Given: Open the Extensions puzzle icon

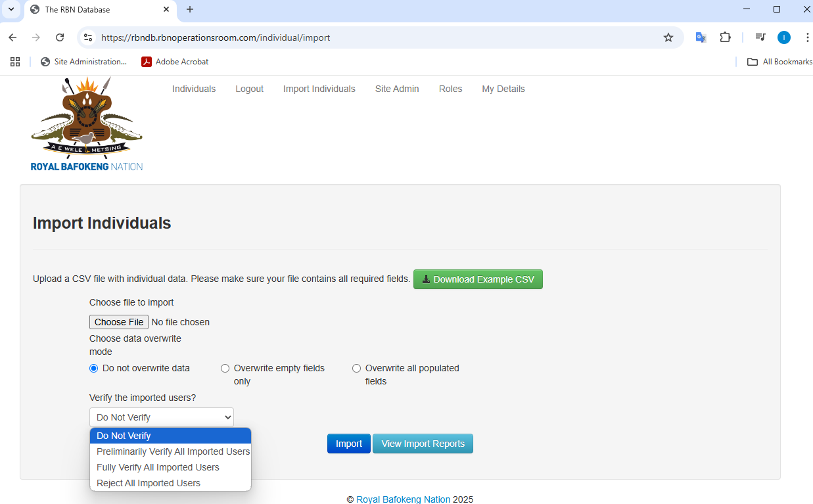Looking at the screenshot, I should coord(725,37).
